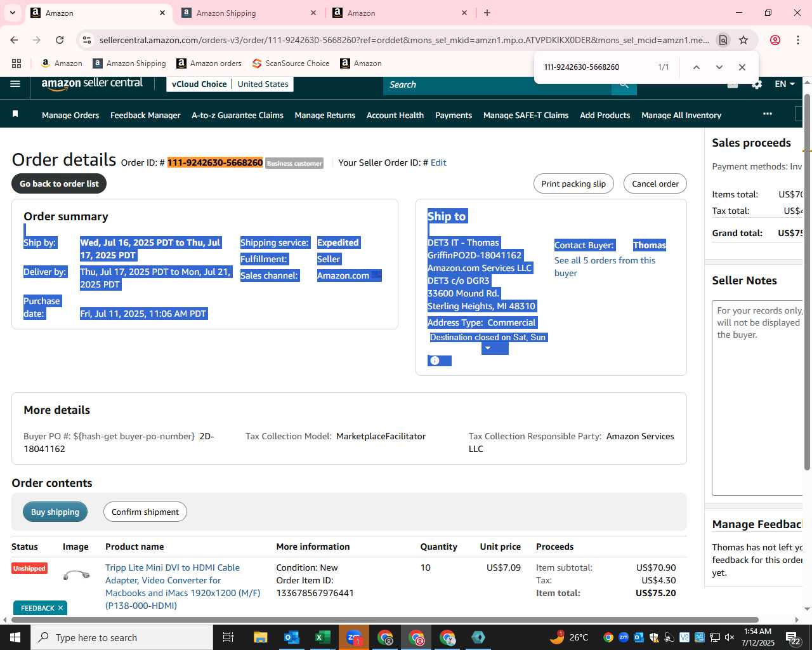Click the product cable thumbnail image
Viewport: 812px width, 650px height.
coord(77,575)
